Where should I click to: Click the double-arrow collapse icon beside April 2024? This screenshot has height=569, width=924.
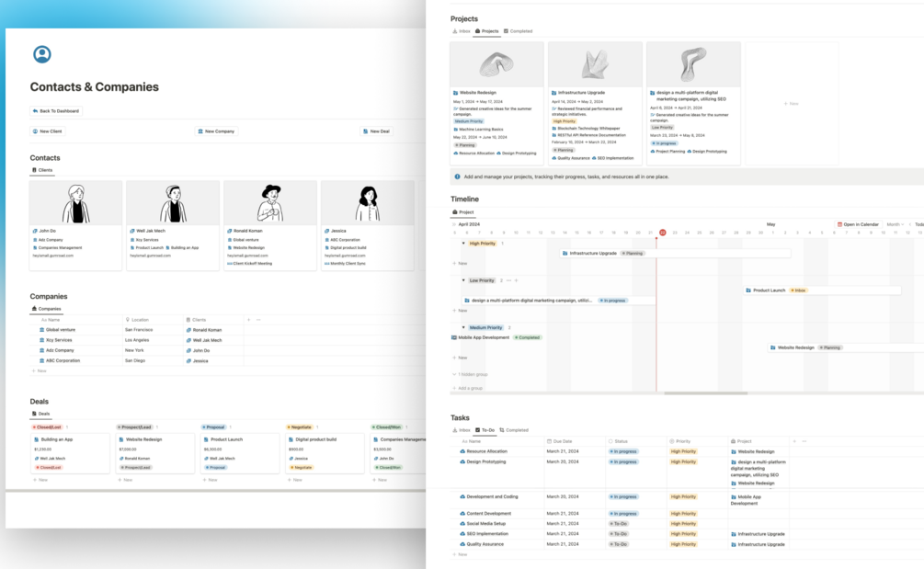(454, 224)
